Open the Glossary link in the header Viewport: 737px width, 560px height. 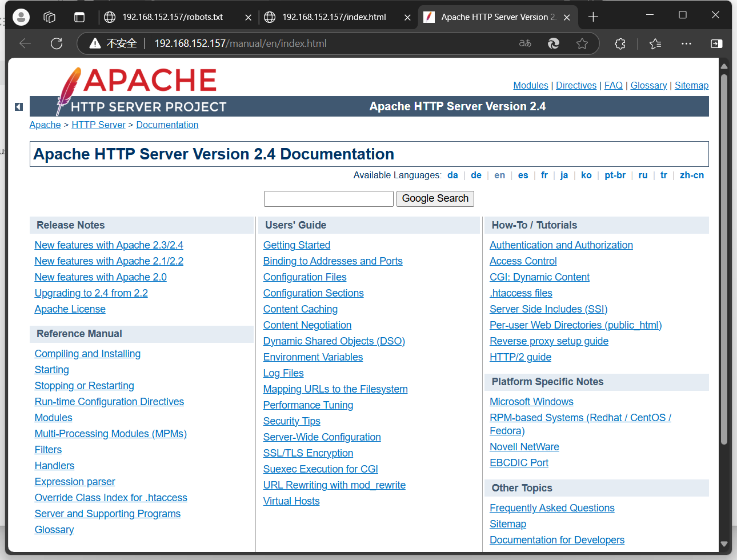click(x=648, y=85)
